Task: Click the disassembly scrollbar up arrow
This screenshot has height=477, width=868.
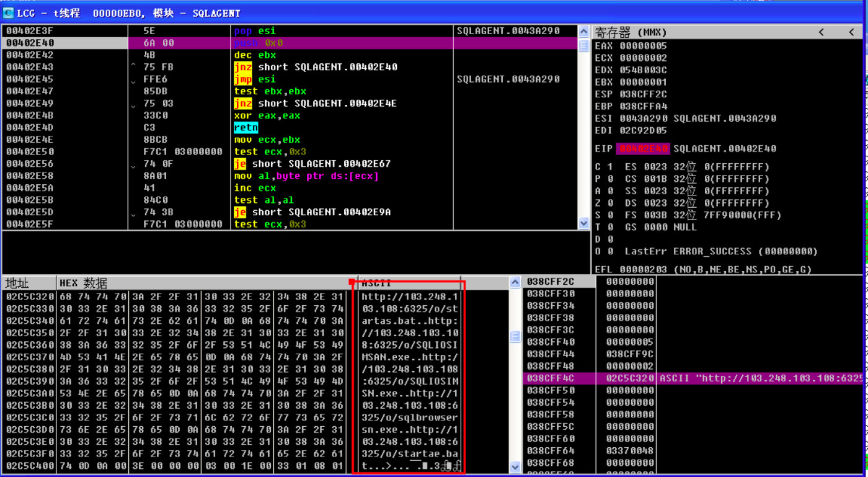Action: click(x=583, y=31)
